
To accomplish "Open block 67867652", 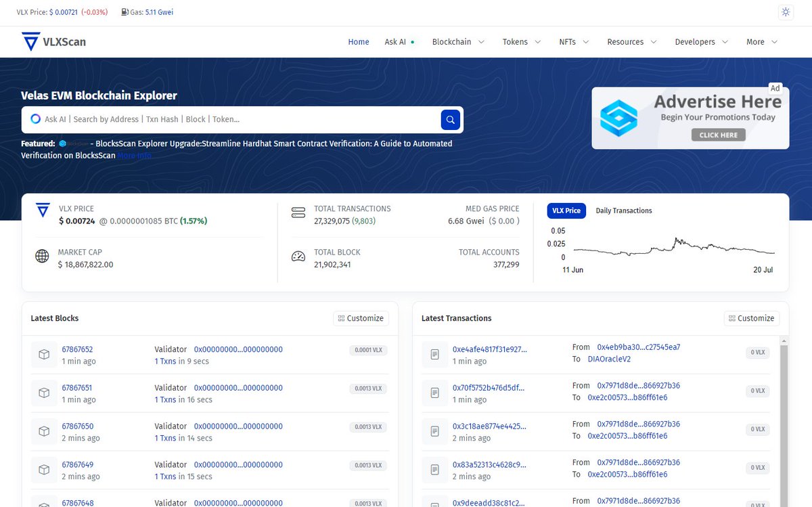I will pos(77,349).
